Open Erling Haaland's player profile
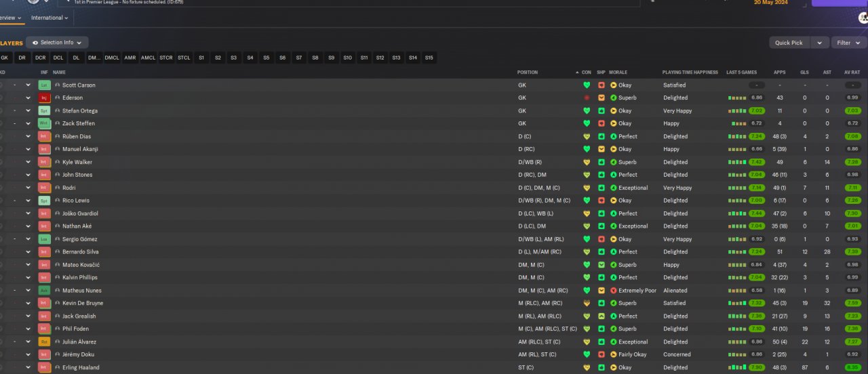868x374 pixels. click(81, 368)
